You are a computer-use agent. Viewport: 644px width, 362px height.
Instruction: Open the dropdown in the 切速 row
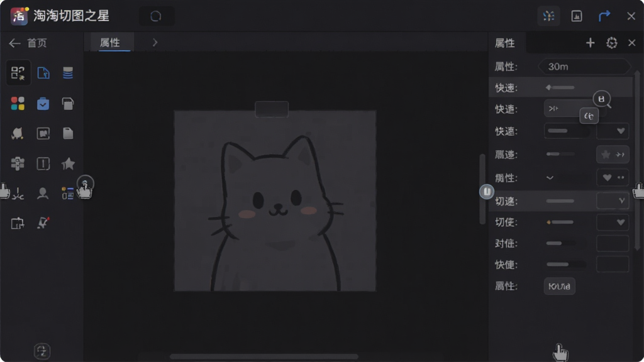(613, 200)
